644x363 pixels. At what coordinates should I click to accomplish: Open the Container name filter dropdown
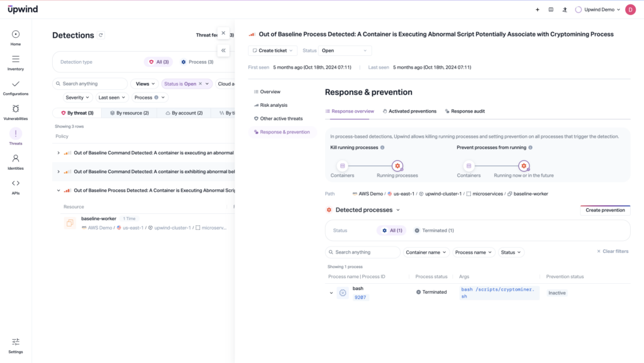[426, 252]
